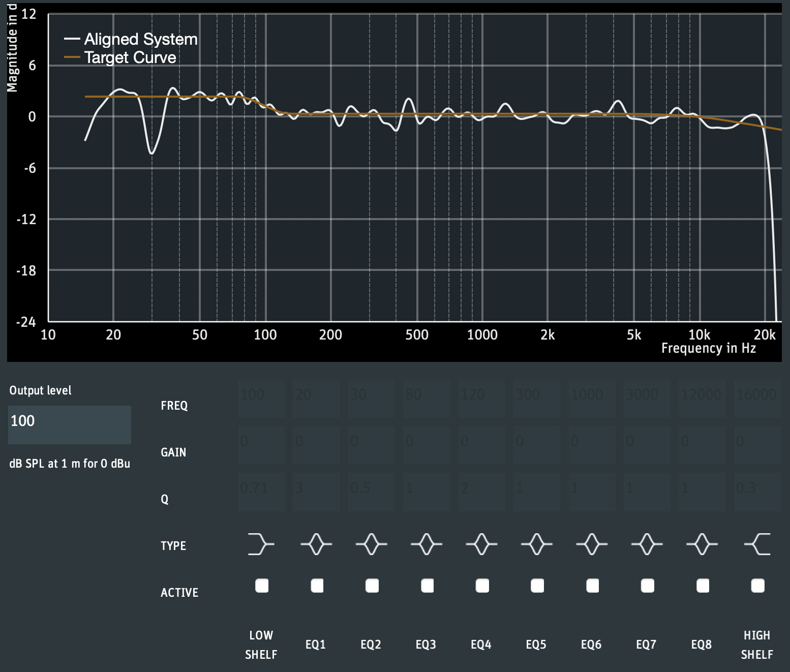Click the Output level input field

(70, 424)
